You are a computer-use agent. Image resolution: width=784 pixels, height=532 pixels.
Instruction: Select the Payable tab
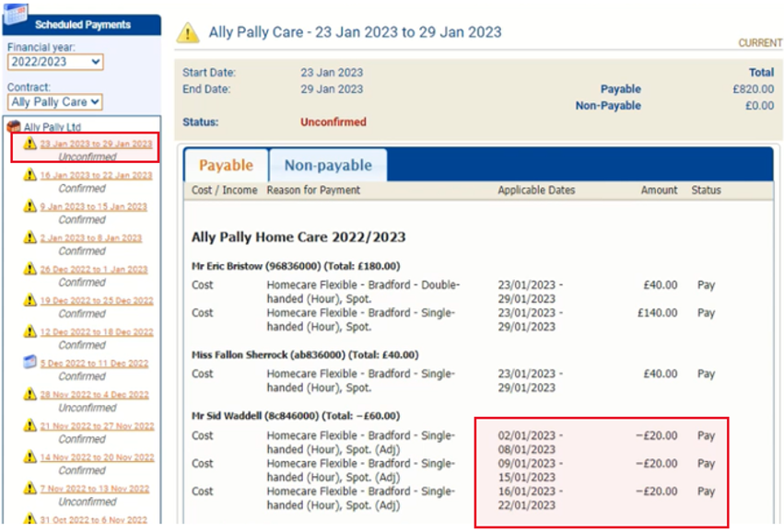click(x=226, y=166)
